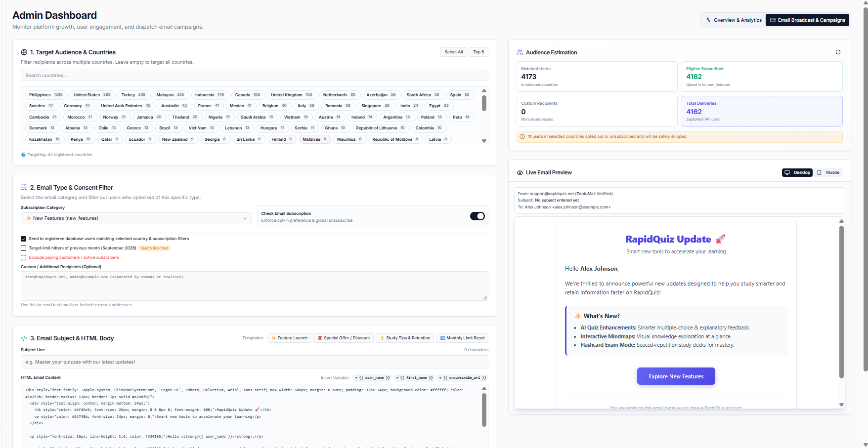Select the New Zealand country chip
868x448 pixels.
click(177, 139)
